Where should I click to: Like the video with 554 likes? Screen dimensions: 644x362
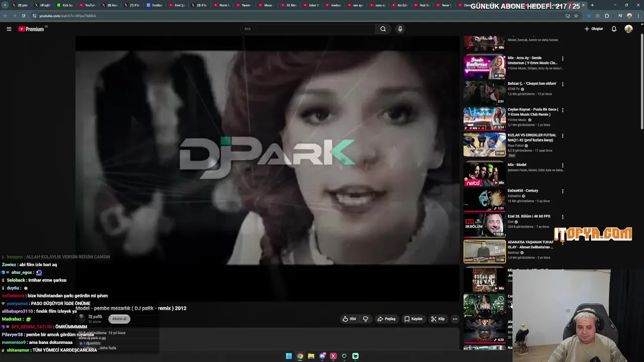pyautogui.click(x=349, y=319)
